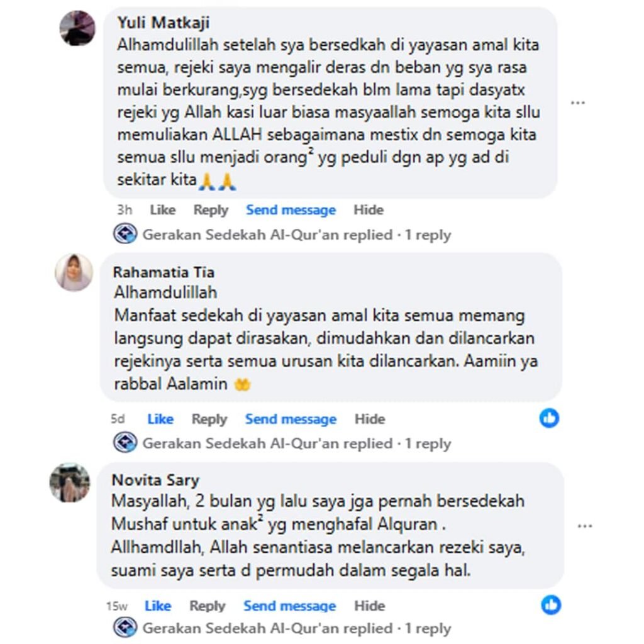The width and height of the screenshot is (644, 644).
Task: Click Gerakan Sedekah page icon under Novita's comment
Action: (x=125, y=628)
